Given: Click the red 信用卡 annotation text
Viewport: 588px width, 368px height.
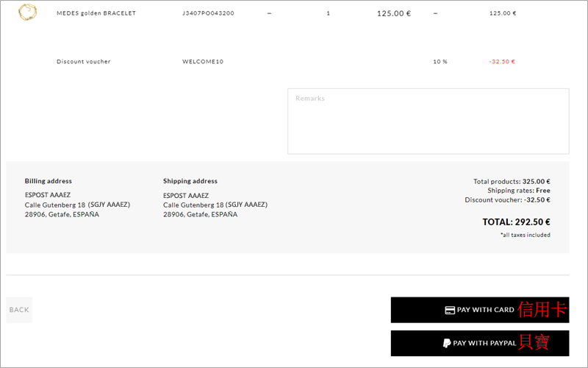Looking at the screenshot, I should [x=542, y=310].
